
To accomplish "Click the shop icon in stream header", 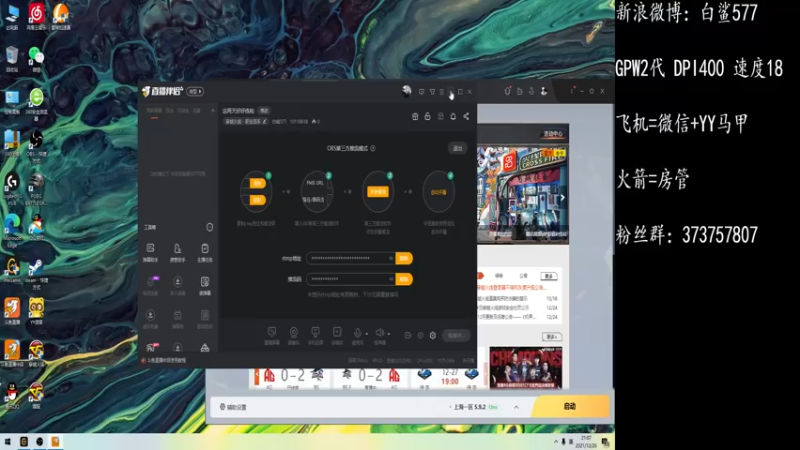I will tap(415, 116).
